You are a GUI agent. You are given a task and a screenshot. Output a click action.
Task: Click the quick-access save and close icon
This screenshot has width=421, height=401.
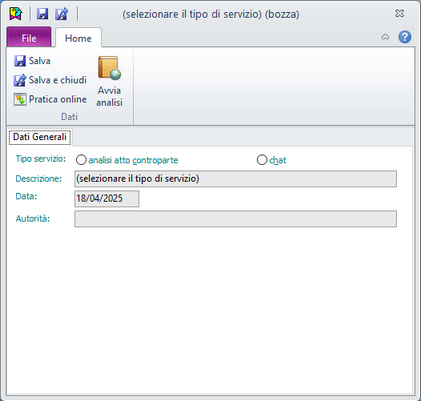click(x=62, y=14)
